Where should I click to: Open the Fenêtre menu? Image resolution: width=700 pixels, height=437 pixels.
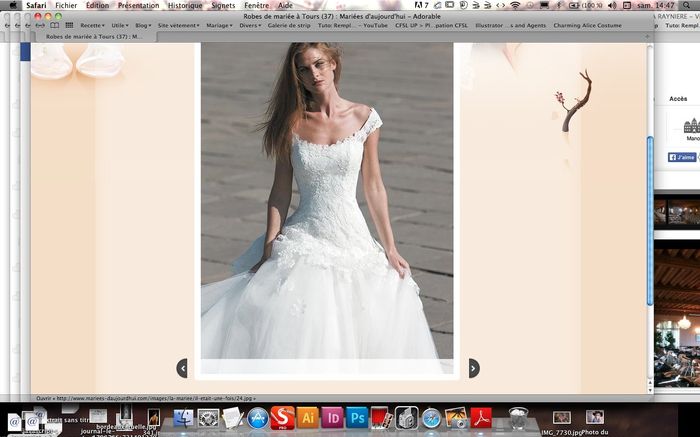(257, 5)
